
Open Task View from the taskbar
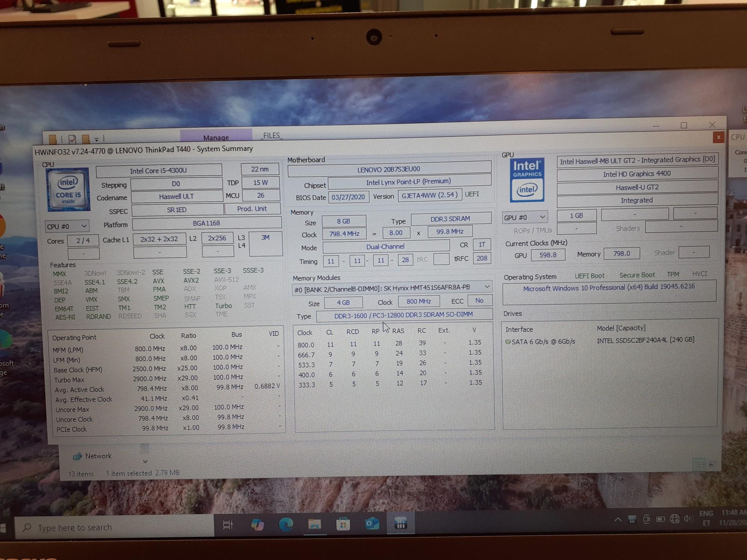pos(228,525)
